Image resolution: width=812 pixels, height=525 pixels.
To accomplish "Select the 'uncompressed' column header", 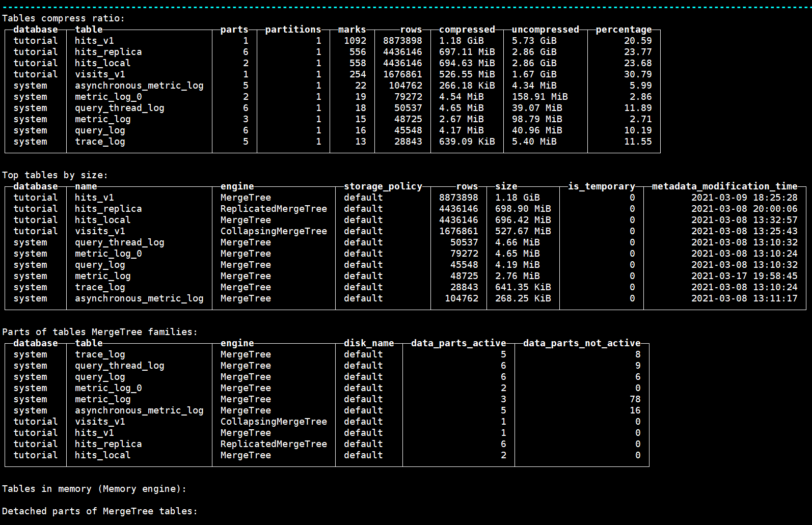I will (x=545, y=30).
